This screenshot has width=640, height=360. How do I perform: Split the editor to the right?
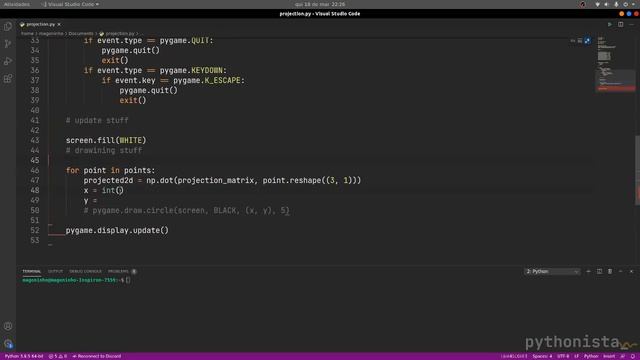click(x=620, y=24)
